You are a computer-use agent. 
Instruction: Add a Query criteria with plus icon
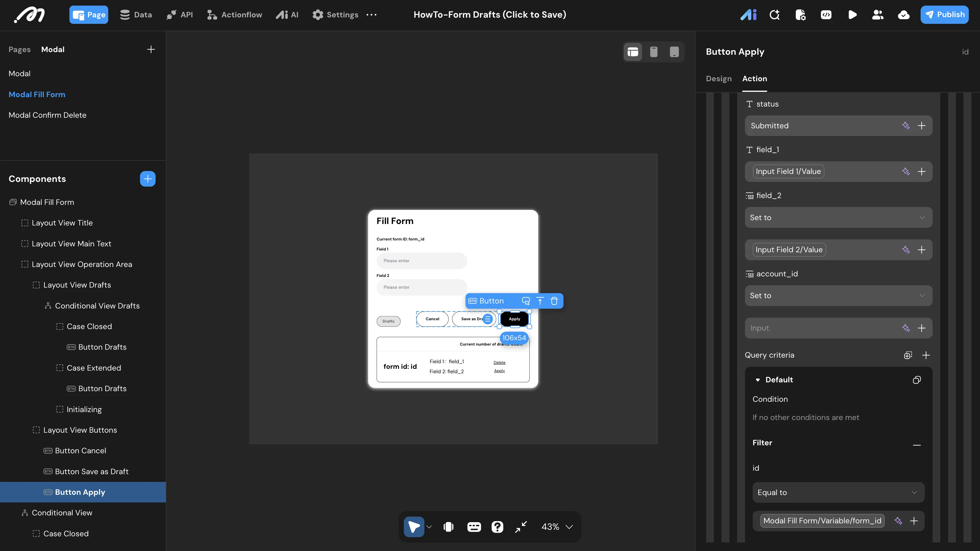click(926, 355)
